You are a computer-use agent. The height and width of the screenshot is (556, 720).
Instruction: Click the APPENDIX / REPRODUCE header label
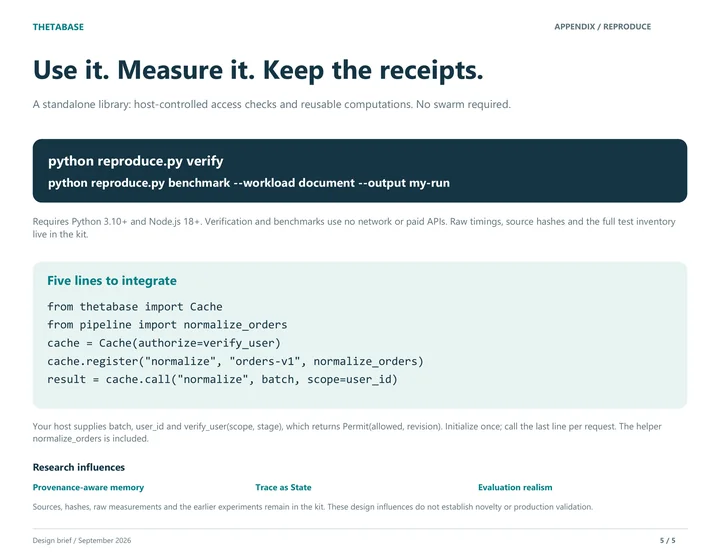(602, 27)
